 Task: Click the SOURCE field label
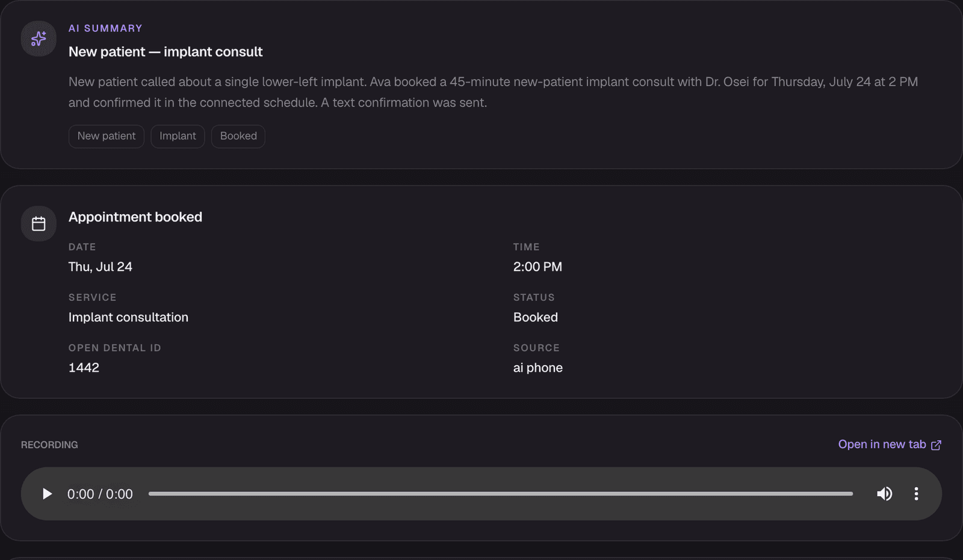coord(536,348)
